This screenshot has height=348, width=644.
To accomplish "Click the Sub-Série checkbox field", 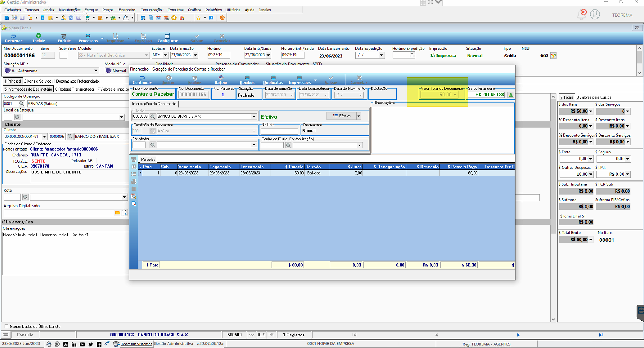I will (63, 55).
